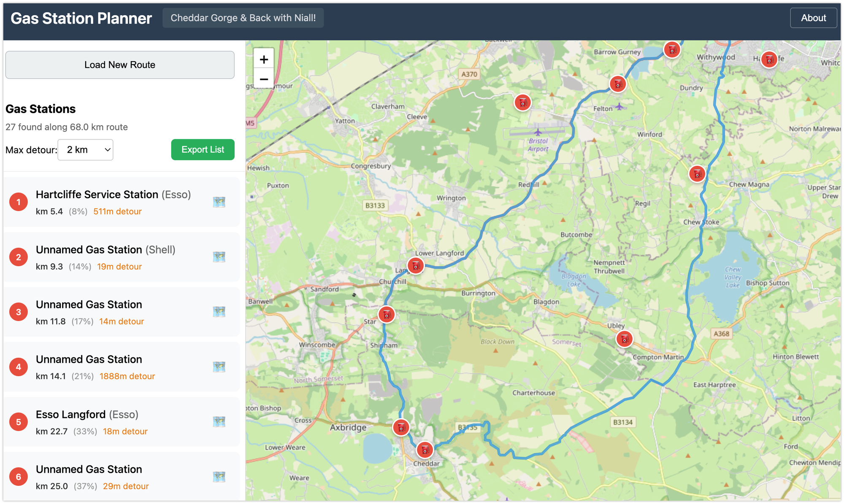Zoom in on the map
Image resolution: width=844 pixels, height=504 pixels.
tap(264, 59)
